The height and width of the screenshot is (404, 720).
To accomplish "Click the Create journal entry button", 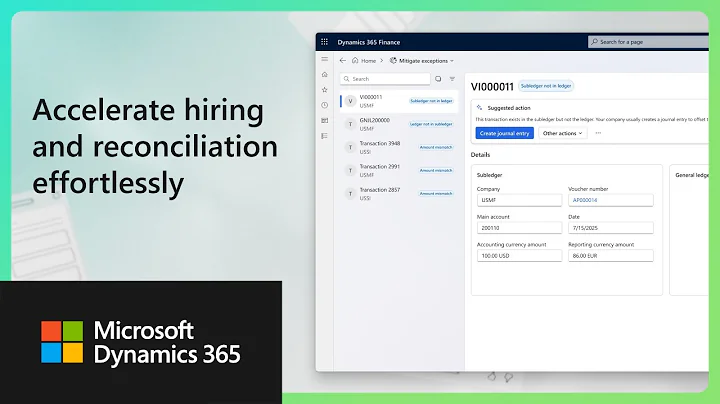I will 505,133.
